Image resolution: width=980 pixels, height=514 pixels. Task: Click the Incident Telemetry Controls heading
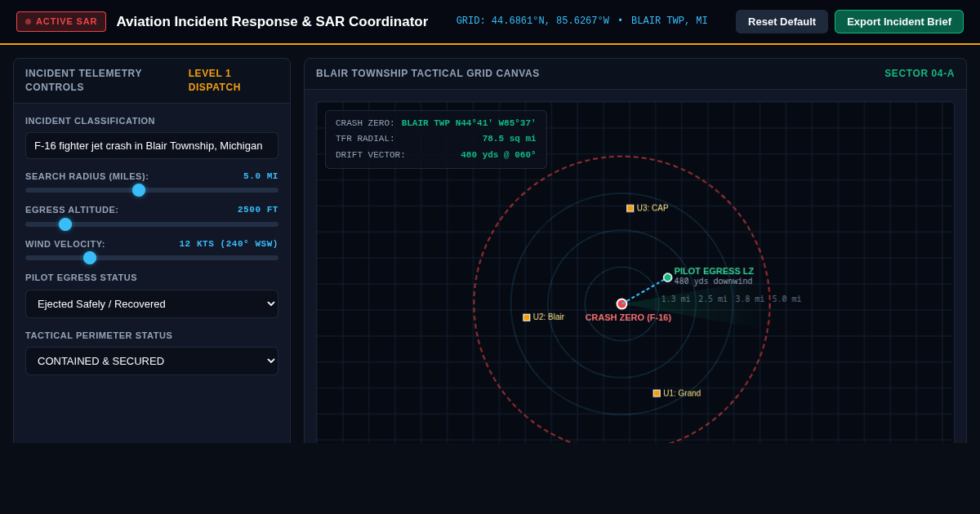(x=83, y=80)
